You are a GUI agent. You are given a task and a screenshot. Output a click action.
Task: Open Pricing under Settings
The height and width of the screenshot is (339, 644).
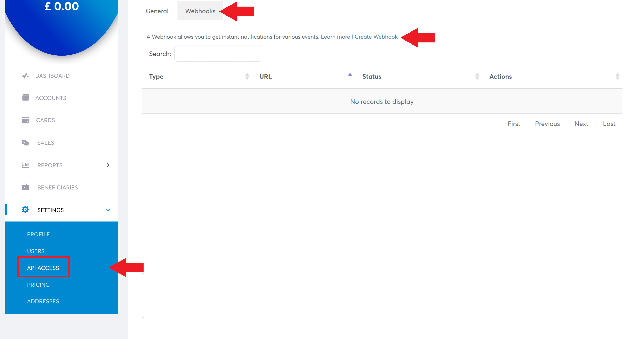pyautogui.click(x=39, y=285)
